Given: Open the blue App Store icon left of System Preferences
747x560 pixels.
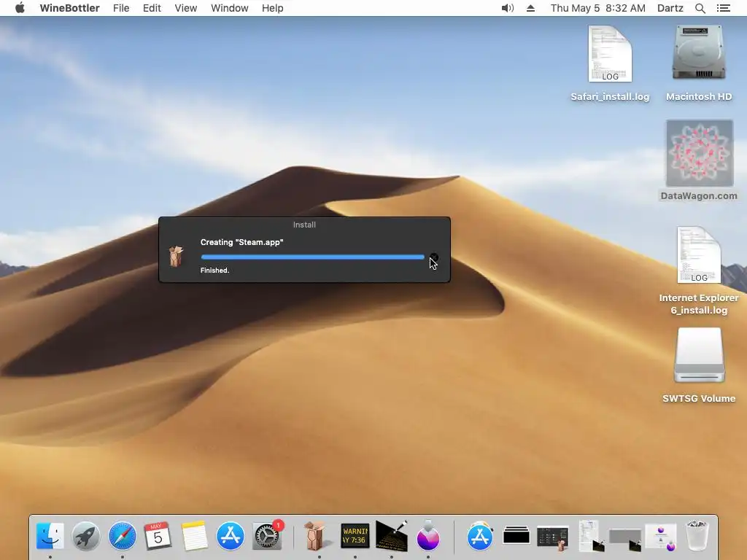Looking at the screenshot, I should (230, 536).
